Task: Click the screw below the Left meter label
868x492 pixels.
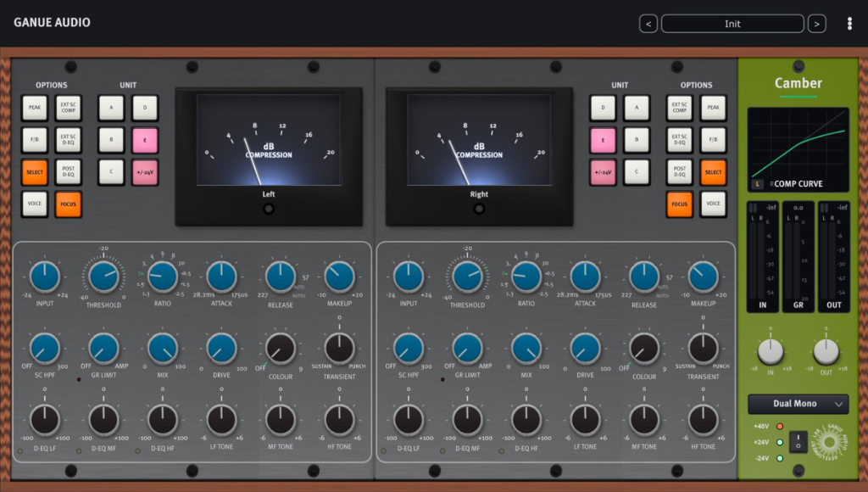Action: [x=269, y=209]
